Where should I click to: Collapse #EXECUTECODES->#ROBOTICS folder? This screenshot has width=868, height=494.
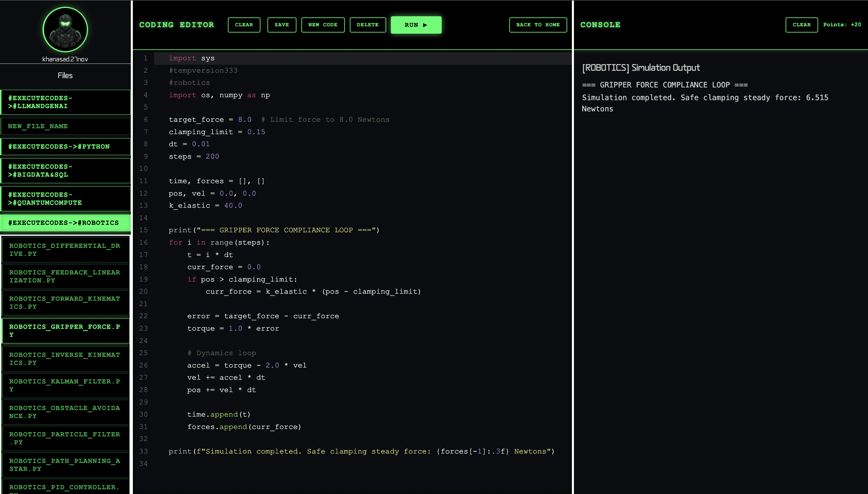point(66,223)
